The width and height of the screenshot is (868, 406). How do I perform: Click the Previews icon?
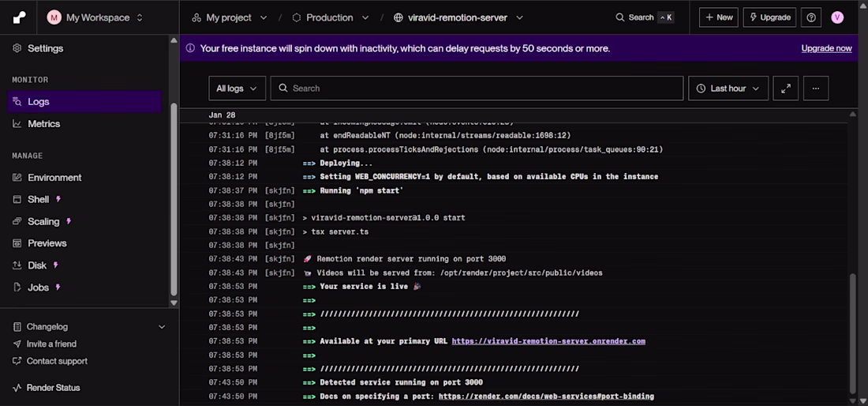17,243
